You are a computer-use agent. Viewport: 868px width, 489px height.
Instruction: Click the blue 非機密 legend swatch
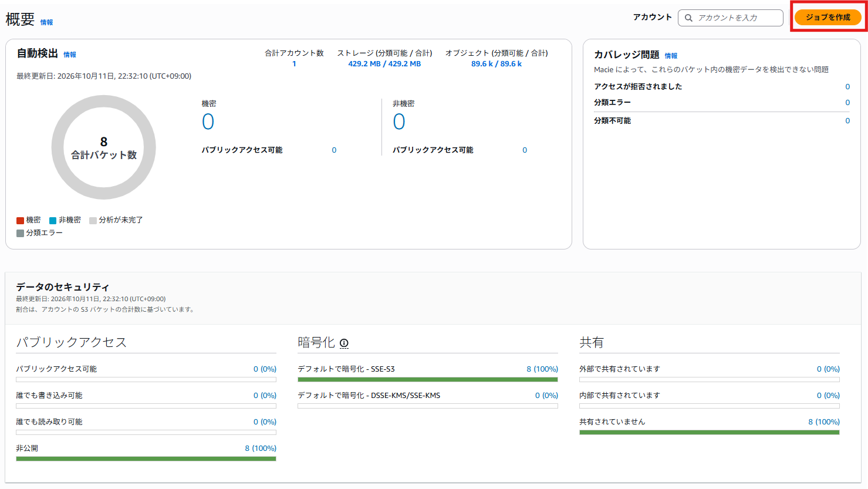[x=53, y=221]
